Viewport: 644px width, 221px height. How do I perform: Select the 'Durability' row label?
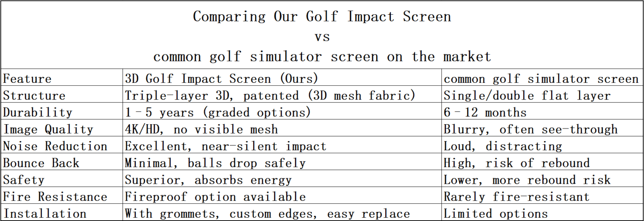click(x=38, y=112)
